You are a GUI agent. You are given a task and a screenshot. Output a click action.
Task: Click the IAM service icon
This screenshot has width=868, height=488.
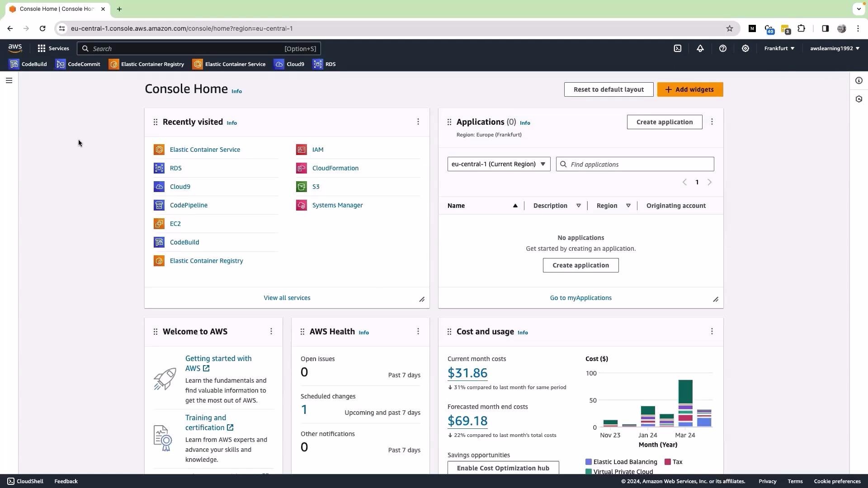(302, 150)
